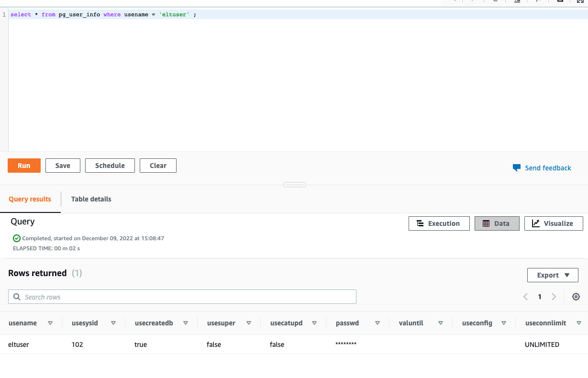Click the Completed started timestamp text

(93, 238)
